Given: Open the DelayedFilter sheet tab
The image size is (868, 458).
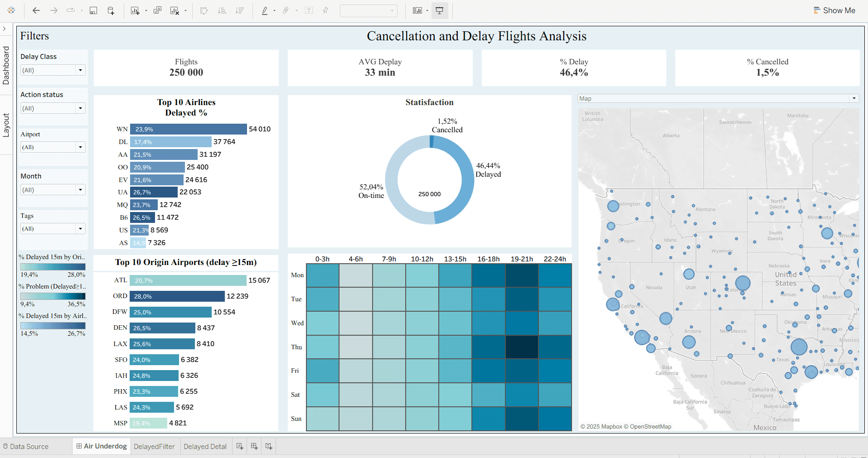Looking at the screenshot, I should coord(155,446).
